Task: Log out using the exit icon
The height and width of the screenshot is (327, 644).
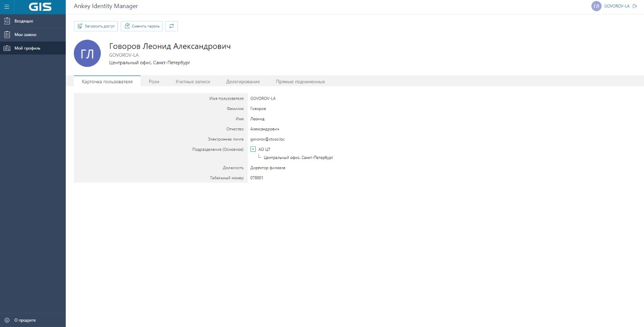Action: click(x=635, y=6)
